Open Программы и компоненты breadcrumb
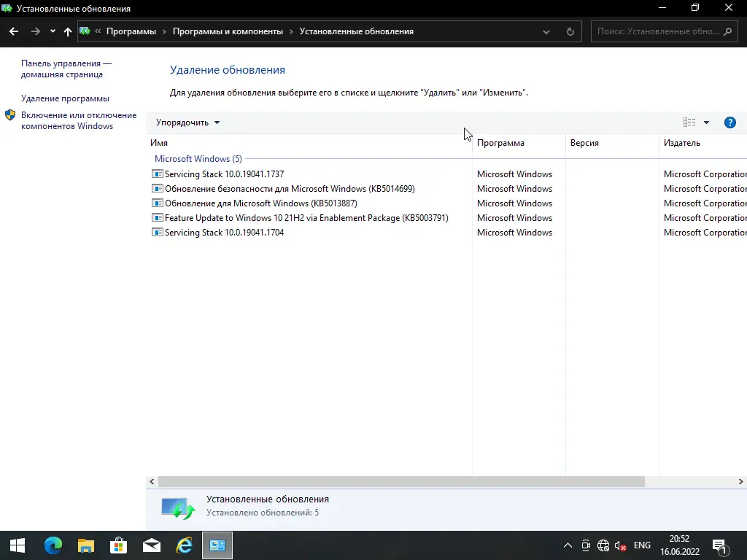This screenshot has width=747, height=560. click(x=228, y=31)
